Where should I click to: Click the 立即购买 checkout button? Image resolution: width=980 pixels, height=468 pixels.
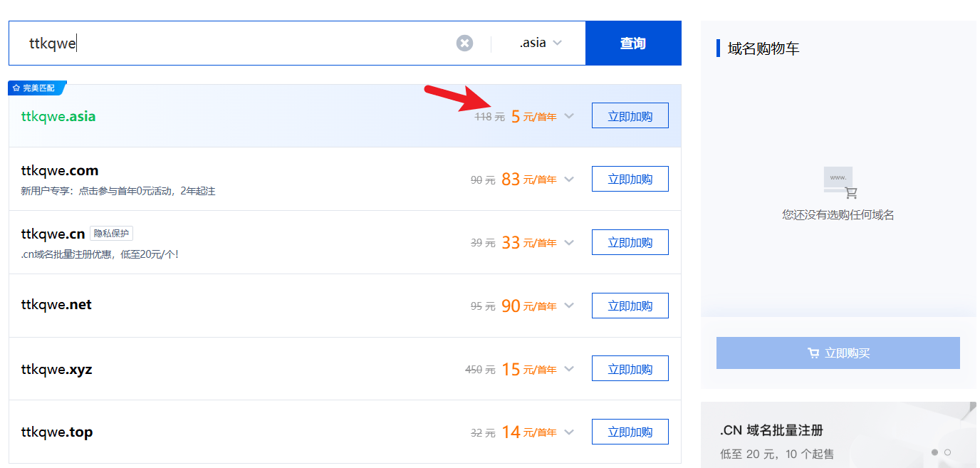(838, 353)
